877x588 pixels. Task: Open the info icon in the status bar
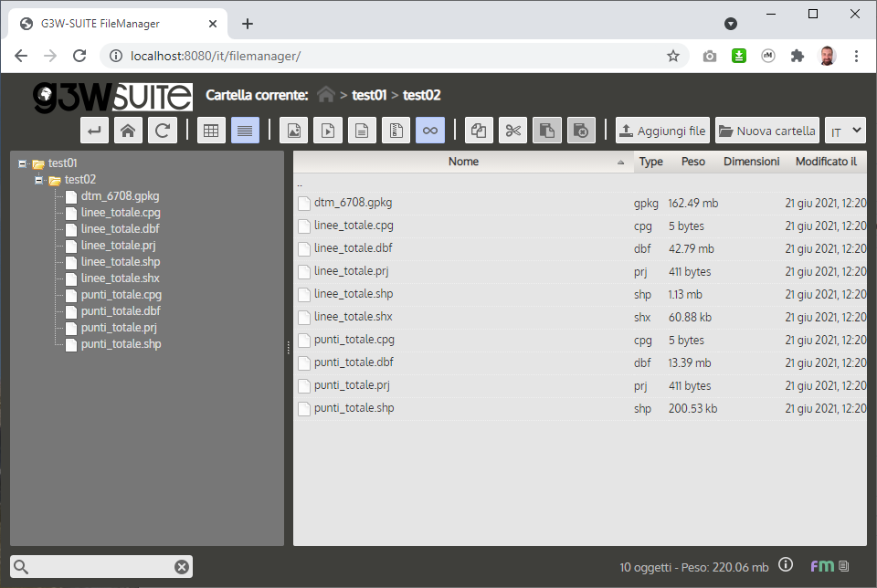[x=786, y=566]
